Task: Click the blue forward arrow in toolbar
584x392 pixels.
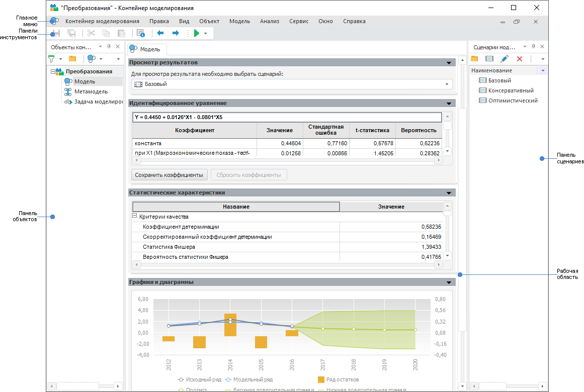Action: [x=176, y=33]
